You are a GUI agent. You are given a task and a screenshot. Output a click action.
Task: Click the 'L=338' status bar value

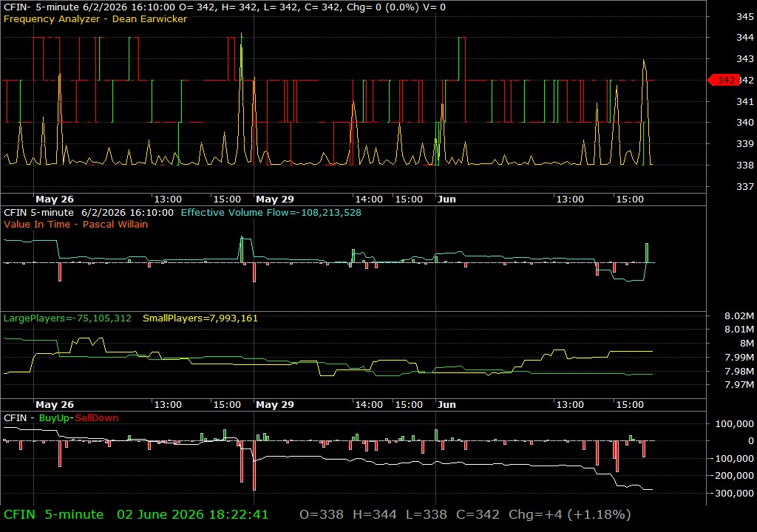click(x=427, y=514)
